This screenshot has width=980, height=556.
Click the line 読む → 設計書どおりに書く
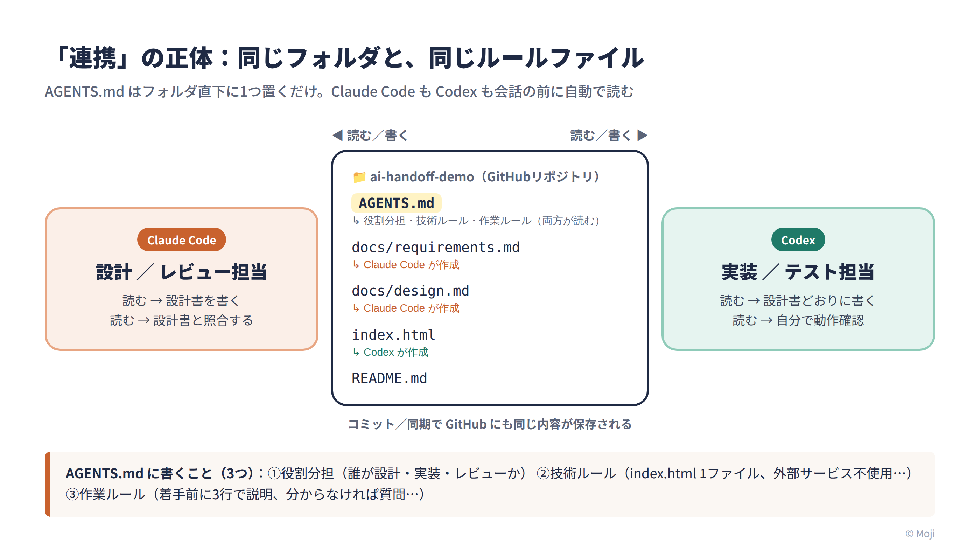[798, 300]
